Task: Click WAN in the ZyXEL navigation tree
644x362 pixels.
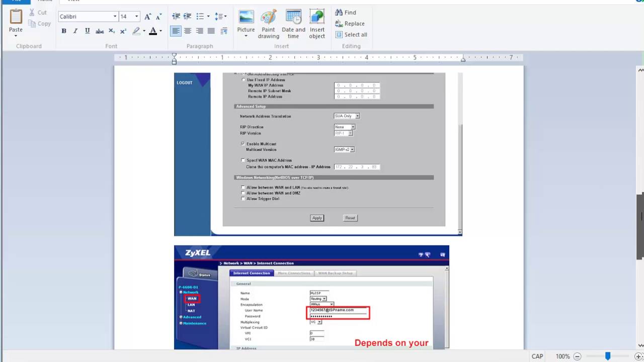Action: click(192, 299)
